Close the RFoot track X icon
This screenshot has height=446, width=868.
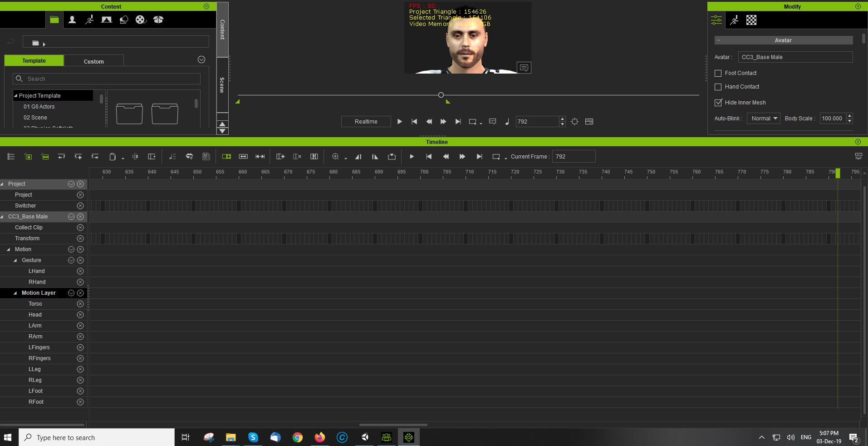(80, 402)
